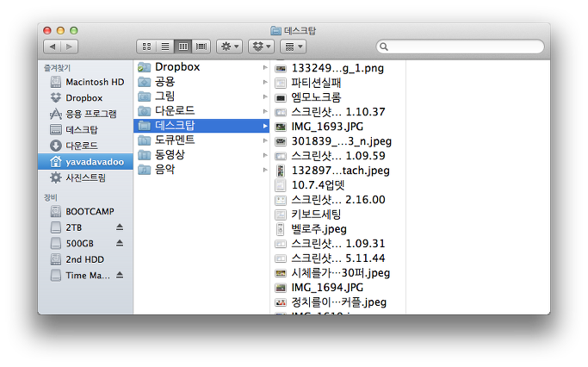The width and height of the screenshot is (588, 367).
Task: Select yavadavadoo home folder in sidebar
Action: [85, 162]
